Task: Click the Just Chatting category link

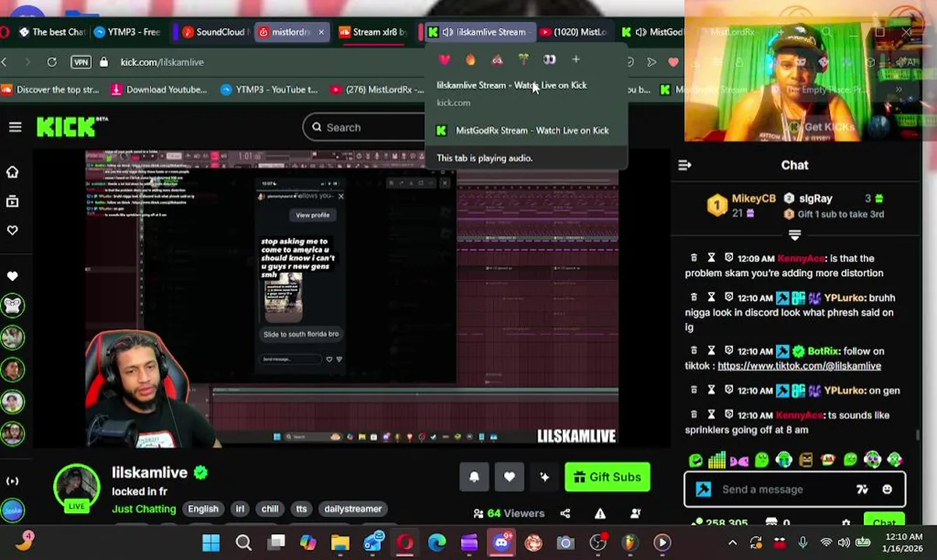Action: [144, 509]
